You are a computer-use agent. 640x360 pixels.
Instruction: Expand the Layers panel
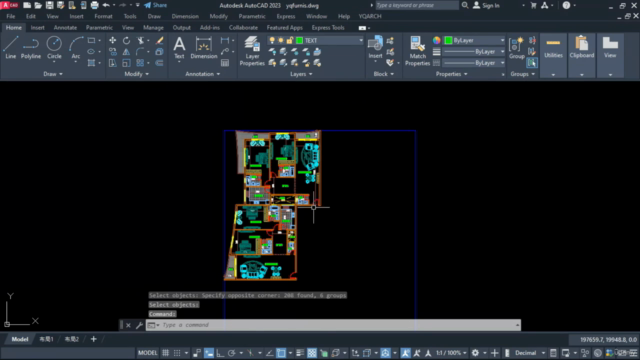(x=301, y=74)
